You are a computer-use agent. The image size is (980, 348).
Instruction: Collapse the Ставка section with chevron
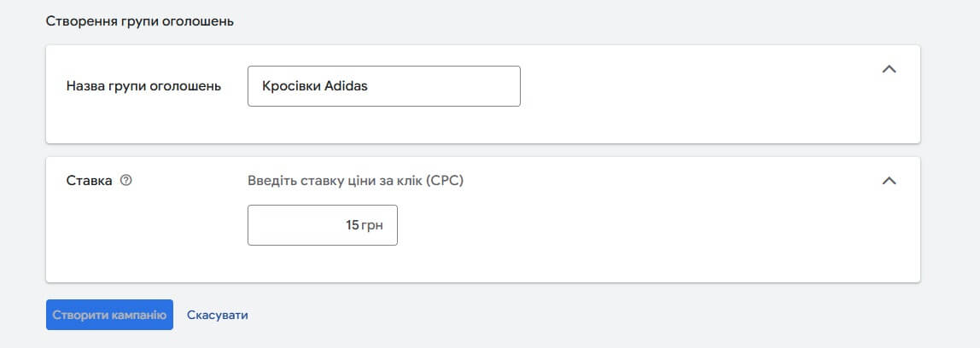click(889, 181)
